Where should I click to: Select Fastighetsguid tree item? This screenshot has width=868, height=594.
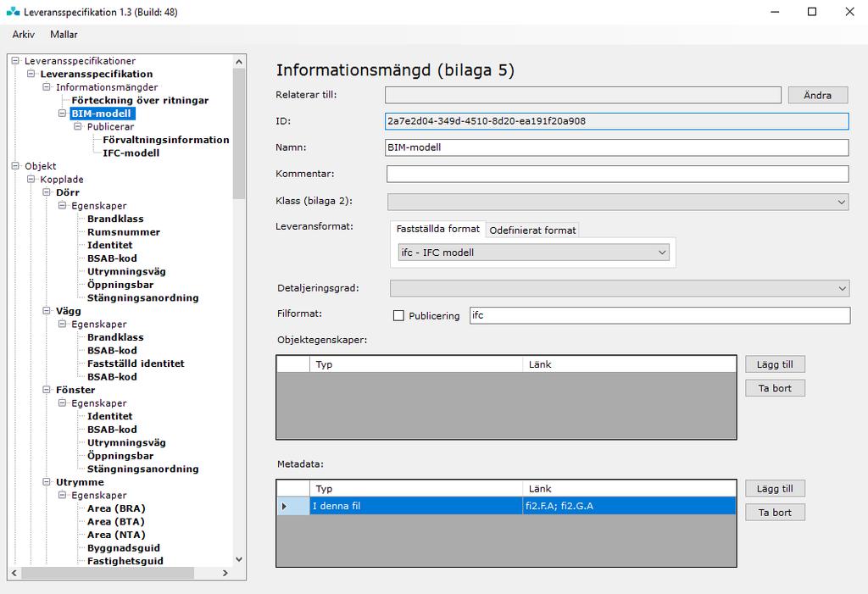125,561
